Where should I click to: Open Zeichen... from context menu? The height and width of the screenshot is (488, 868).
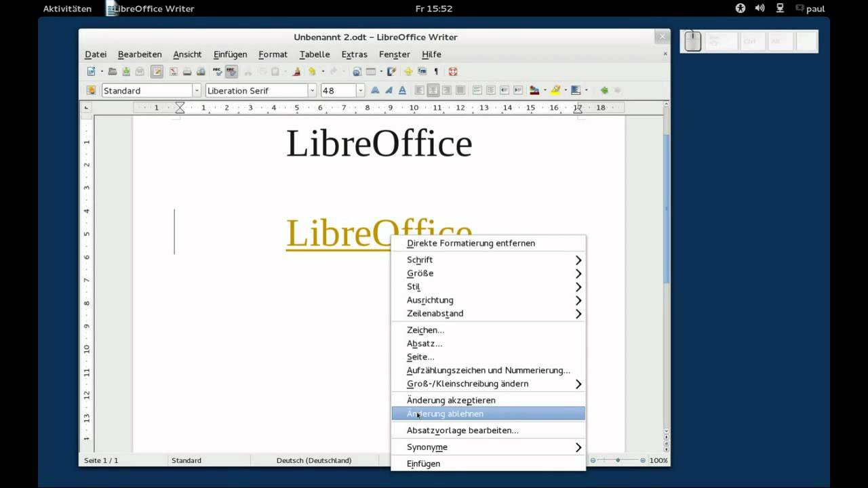(488, 330)
